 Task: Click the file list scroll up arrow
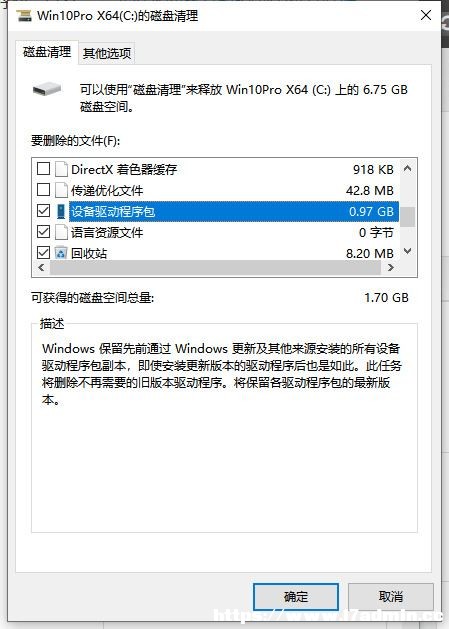[x=408, y=168]
